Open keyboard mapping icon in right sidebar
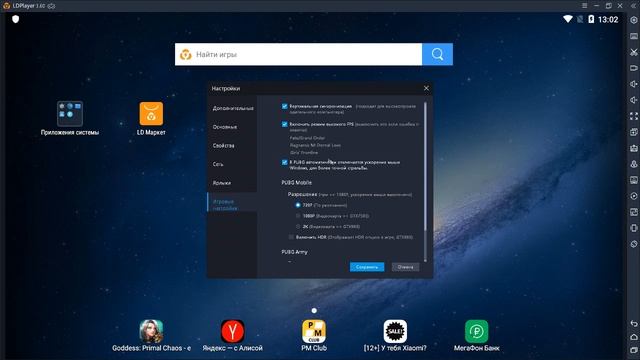The image size is (640, 360). (x=634, y=36)
